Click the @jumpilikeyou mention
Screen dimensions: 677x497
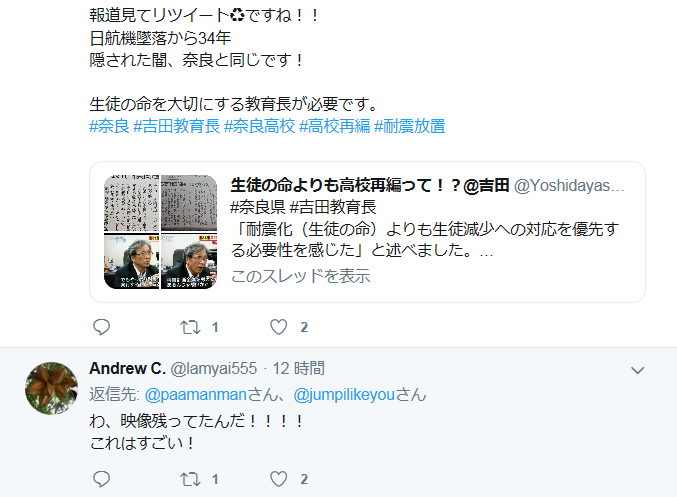tap(344, 394)
